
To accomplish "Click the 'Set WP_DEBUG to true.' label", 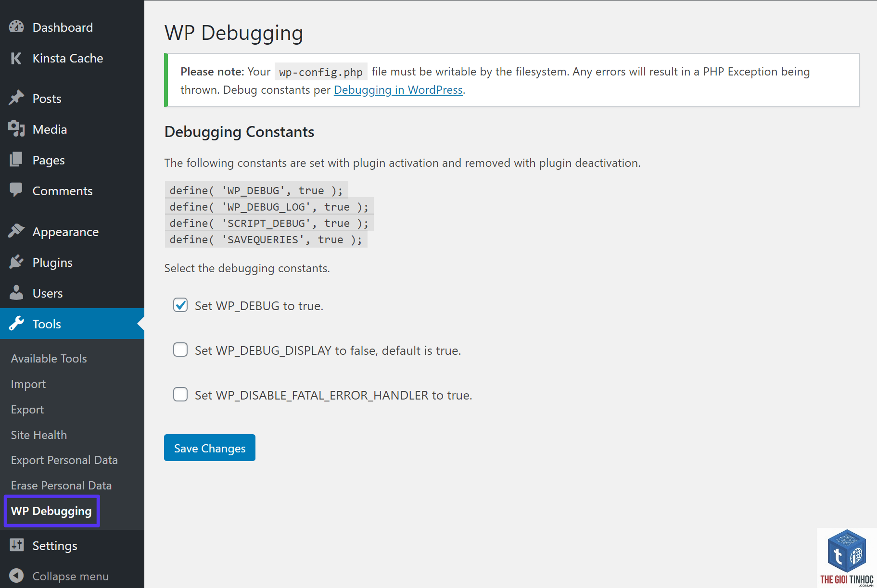I will (259, 306).
